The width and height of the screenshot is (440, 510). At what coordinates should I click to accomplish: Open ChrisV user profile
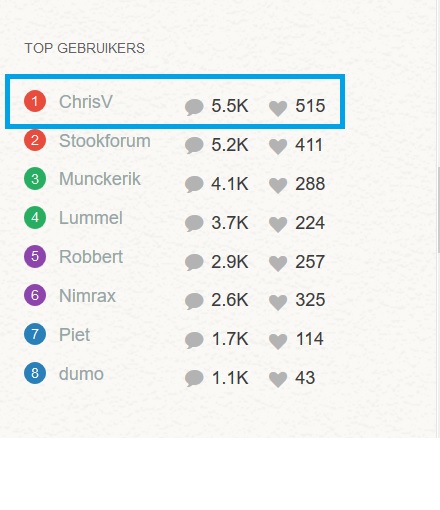tap(86, 102)
